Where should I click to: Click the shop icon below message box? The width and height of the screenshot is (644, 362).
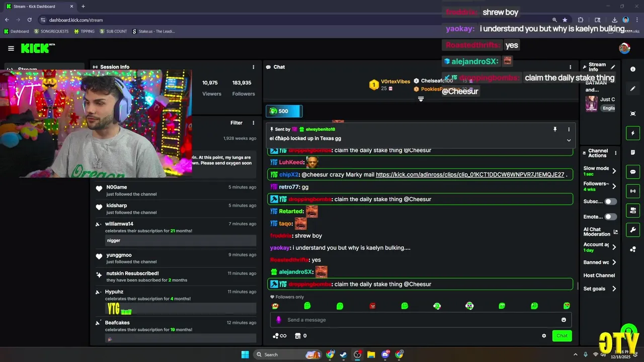[x=297, y=336]
